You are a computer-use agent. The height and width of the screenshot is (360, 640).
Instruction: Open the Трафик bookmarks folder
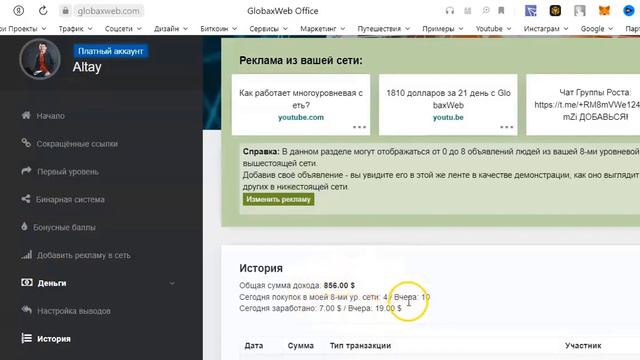[75, 29]
